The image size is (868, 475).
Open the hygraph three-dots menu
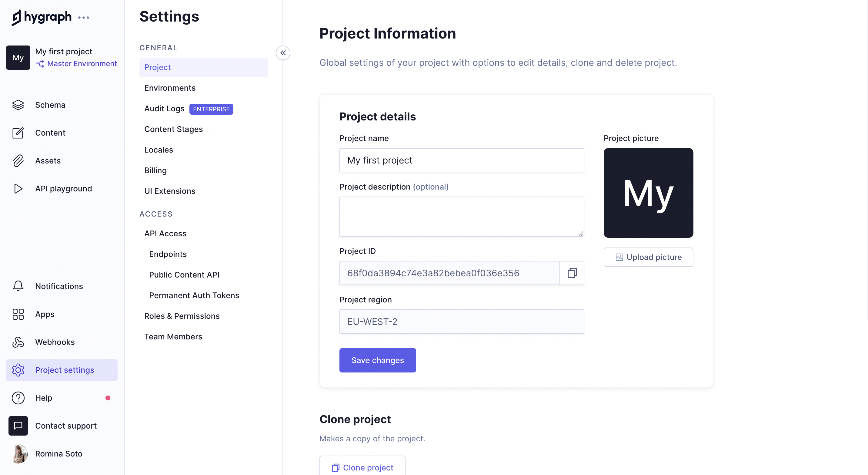84,18
